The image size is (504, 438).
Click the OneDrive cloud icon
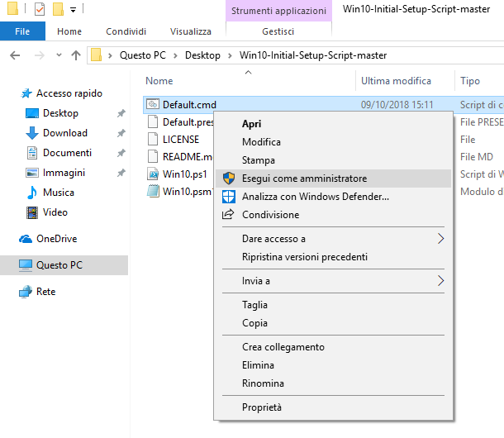pos(26,239)
